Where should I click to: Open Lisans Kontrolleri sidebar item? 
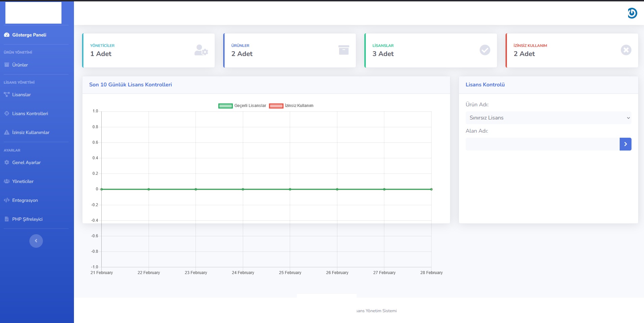(30, 113)
